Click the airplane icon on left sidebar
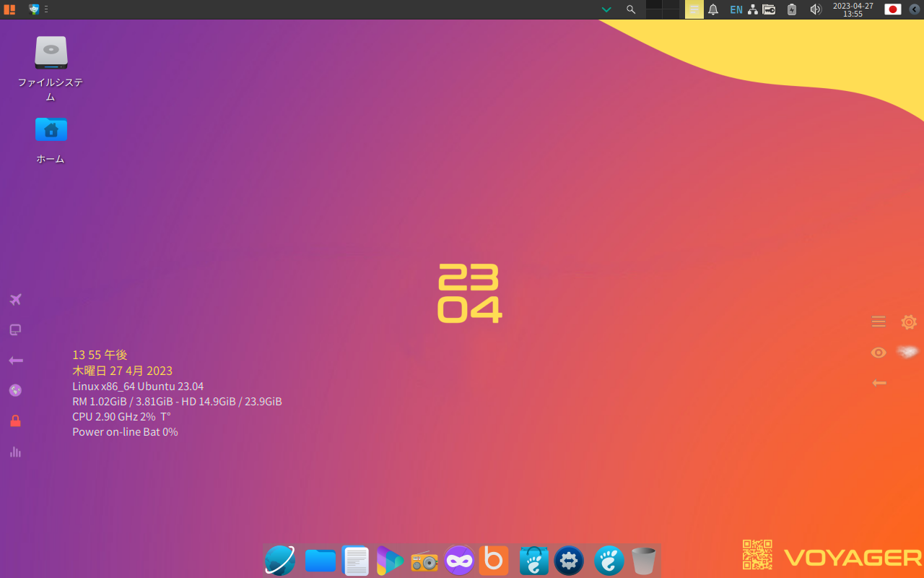924x578 pixels. click(x=15, y=299)
